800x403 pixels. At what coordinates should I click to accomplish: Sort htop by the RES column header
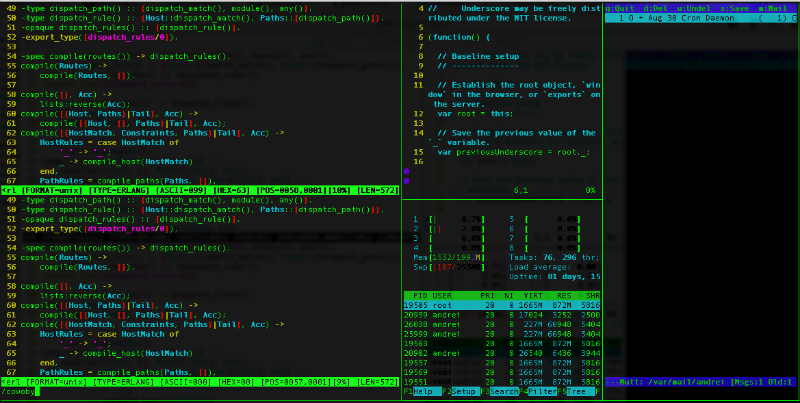tap(564, 295)
